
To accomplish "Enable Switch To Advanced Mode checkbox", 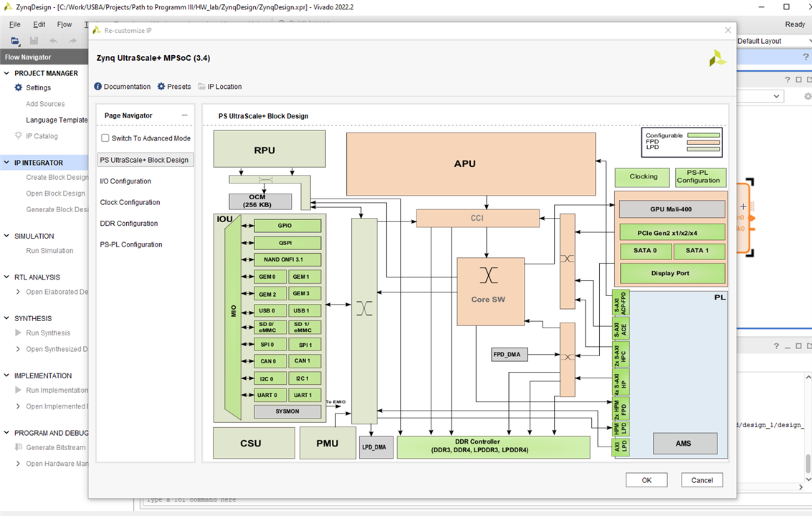I will pos(105,138).
